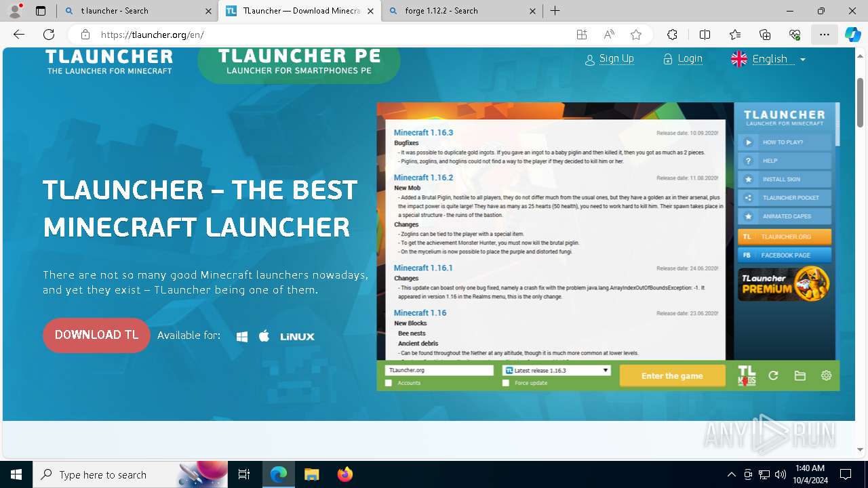868x488 pixels.
Task: Toggle the Force update checkbox
Action: tap(505, 383)
